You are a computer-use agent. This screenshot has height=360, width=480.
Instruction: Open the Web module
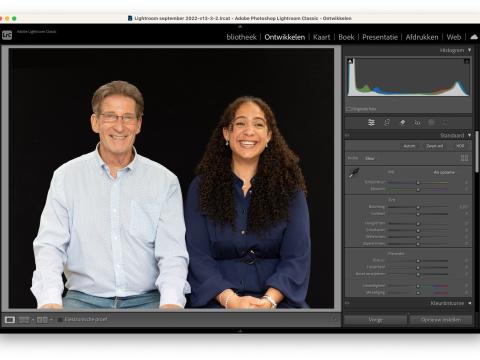[454, 37]
